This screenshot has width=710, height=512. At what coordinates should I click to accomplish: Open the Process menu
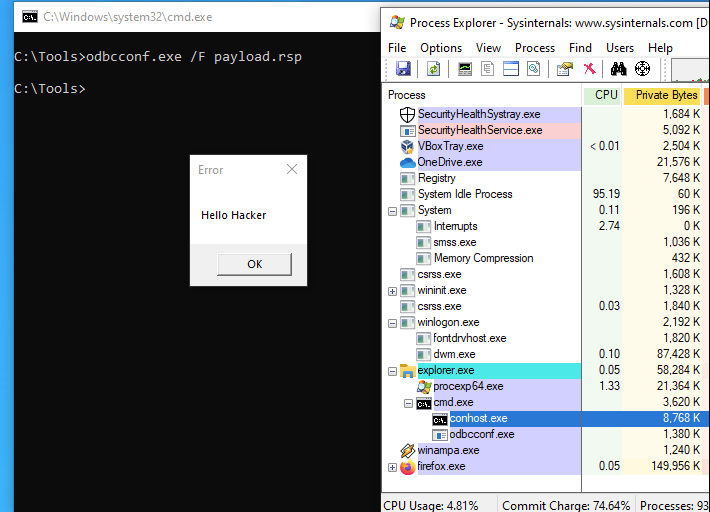pos(535,48)
